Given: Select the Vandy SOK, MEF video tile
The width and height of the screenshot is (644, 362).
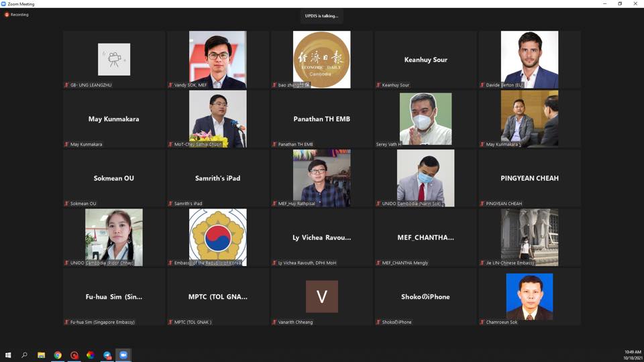Looking at the screenshot, I should click(x=217, y=60).
